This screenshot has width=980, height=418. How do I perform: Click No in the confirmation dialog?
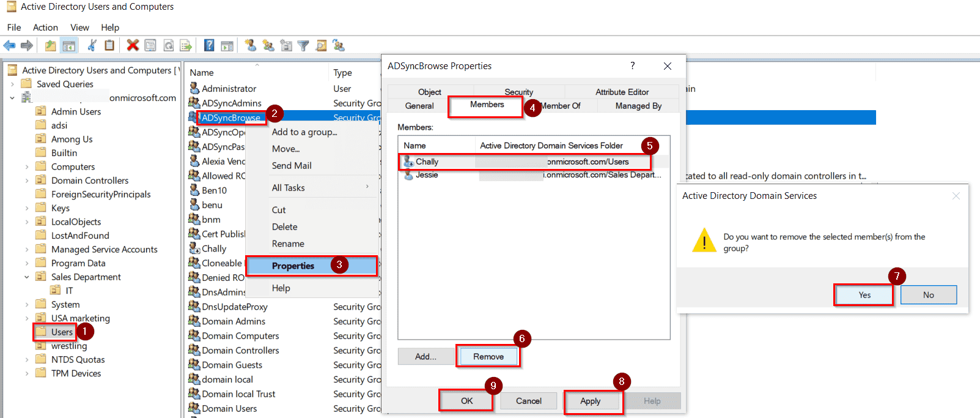pyautogui.click(x=928, y=295)
